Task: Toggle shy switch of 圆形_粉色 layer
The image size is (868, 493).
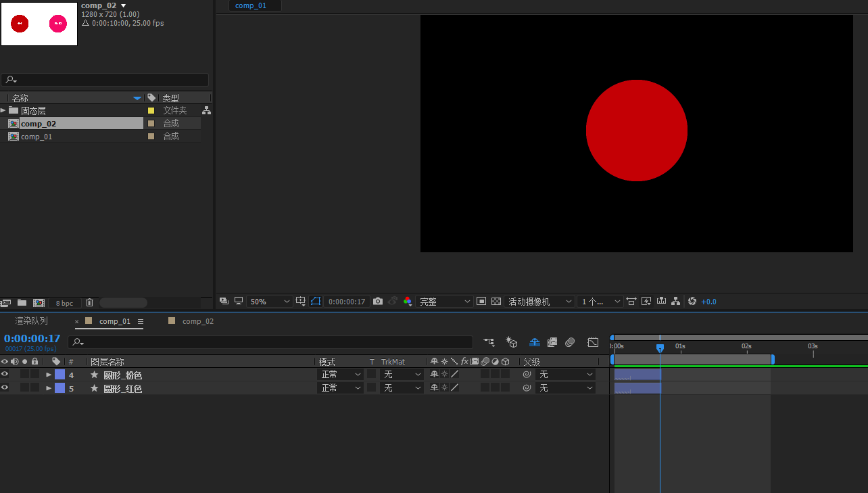Action: [x=434, y=374]
